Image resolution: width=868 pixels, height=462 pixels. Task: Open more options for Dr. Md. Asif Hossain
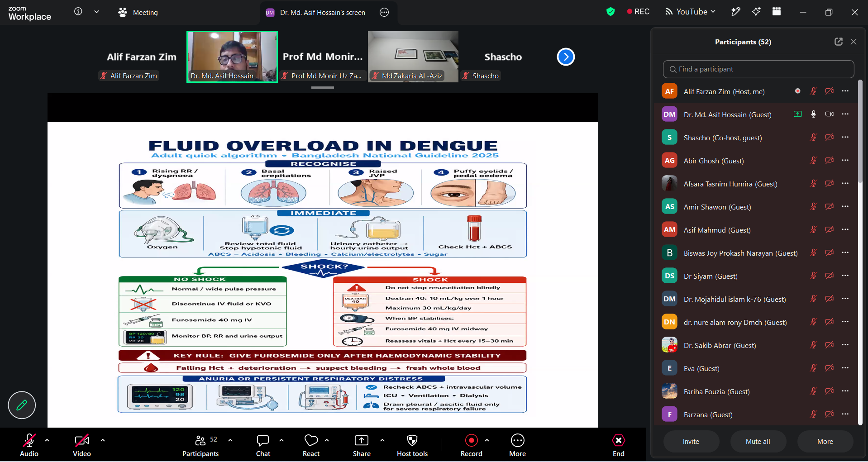[845, 114]
